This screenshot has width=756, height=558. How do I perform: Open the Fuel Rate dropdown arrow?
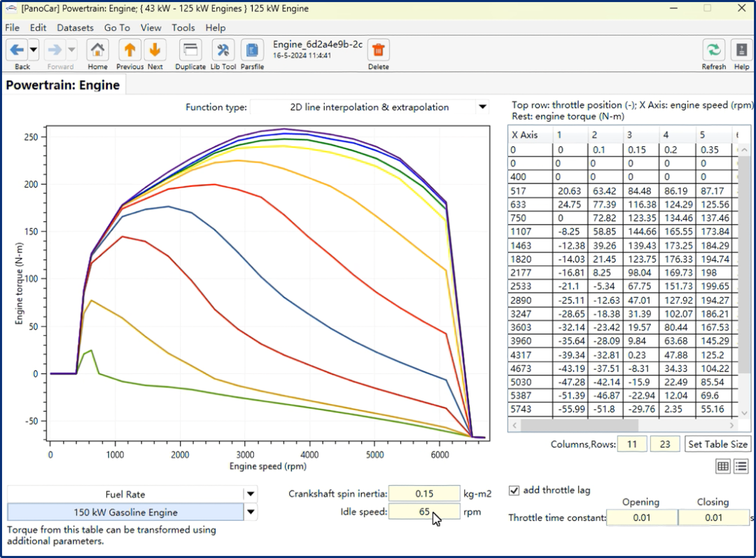251,494
